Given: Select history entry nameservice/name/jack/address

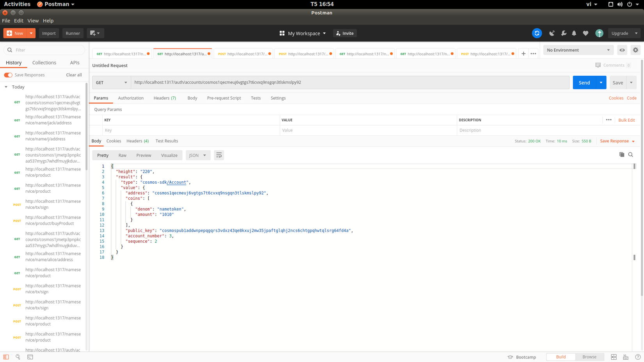Looking at the screenshot, I should (x=53, y=120).
